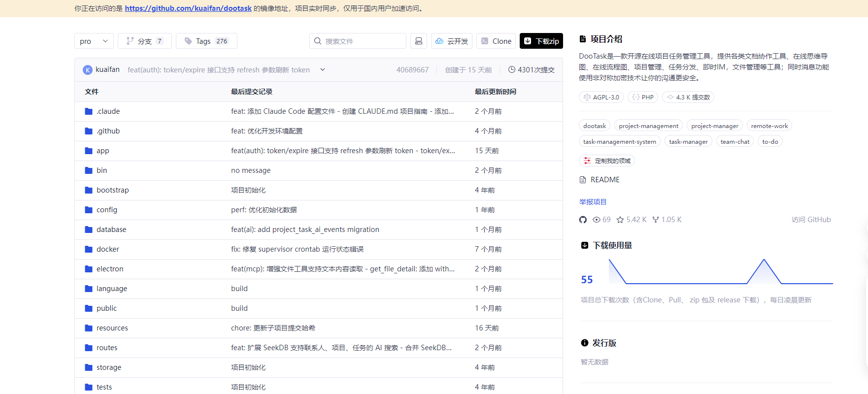Viewport: 868px width, 394px height.
Task: Open the 分支 7 branches list
Action: (145, 41)
